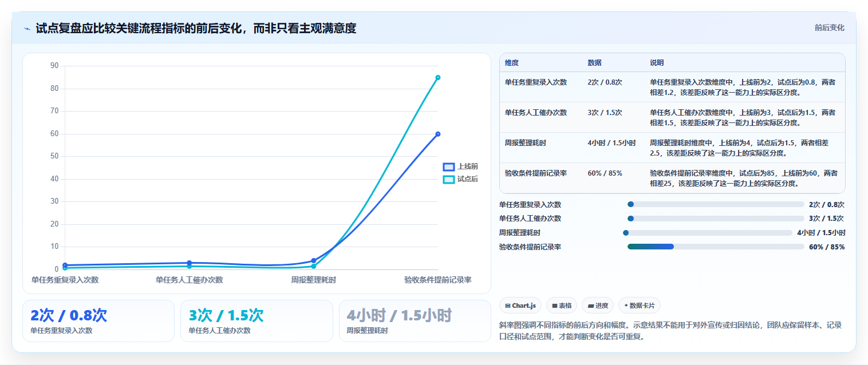Click the slide title text
This screenshot has width=868, height=365.
[196, 28]
